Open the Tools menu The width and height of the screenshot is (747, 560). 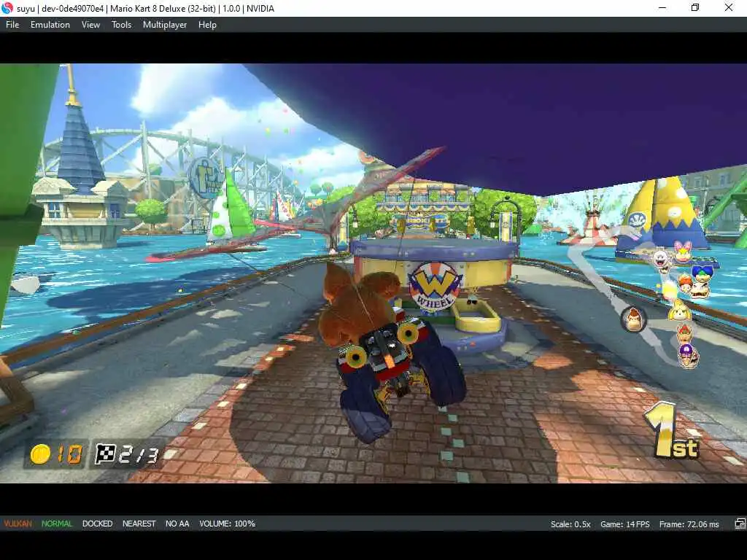[x=122, y=25]
